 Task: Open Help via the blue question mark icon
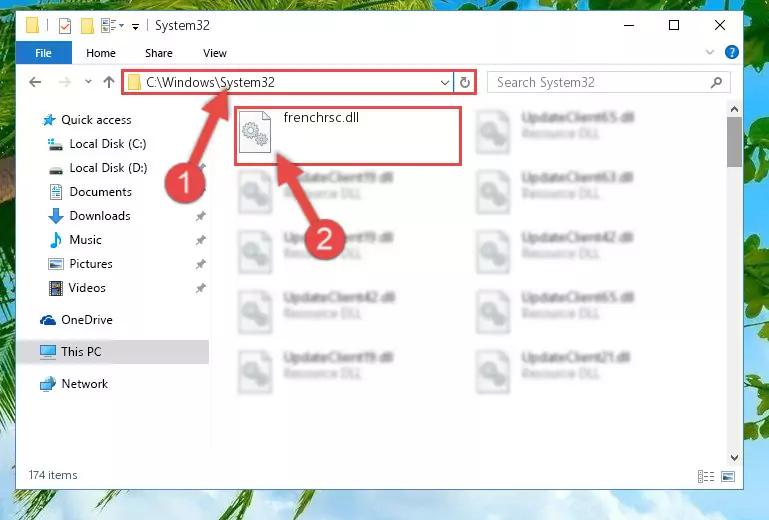[x=731, y=52]
